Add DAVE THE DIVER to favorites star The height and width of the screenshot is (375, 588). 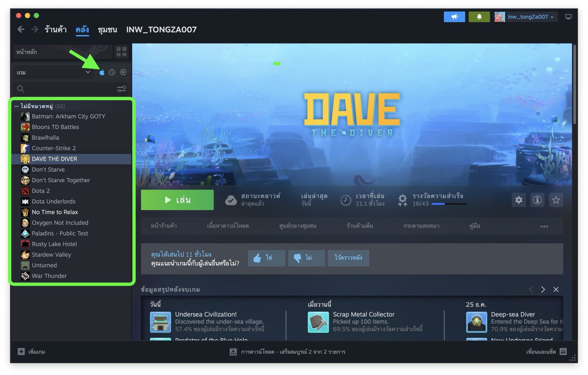556,200
